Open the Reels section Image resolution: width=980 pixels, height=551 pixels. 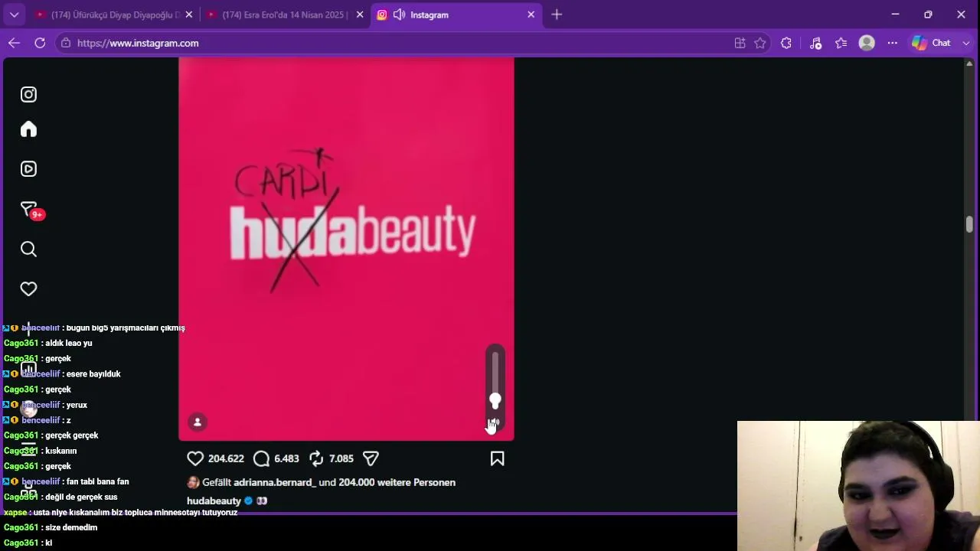(28, 169)
